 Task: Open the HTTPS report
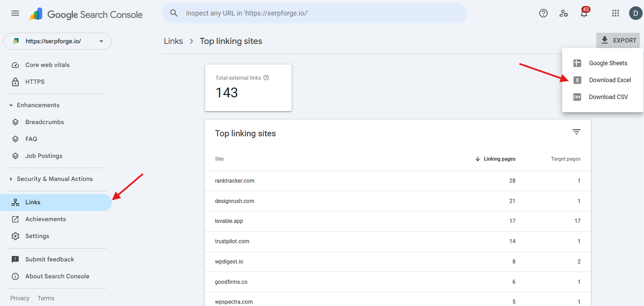click(56, 82)
